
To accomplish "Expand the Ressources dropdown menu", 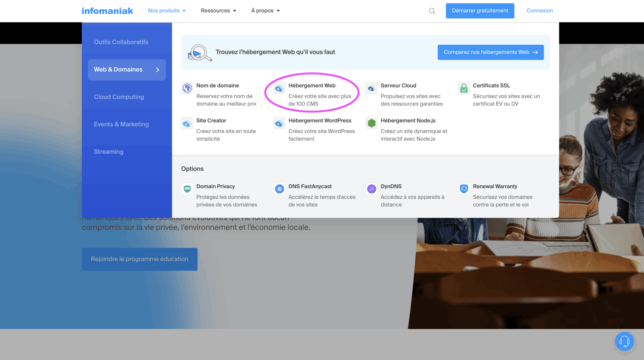I will coord(218,11).
